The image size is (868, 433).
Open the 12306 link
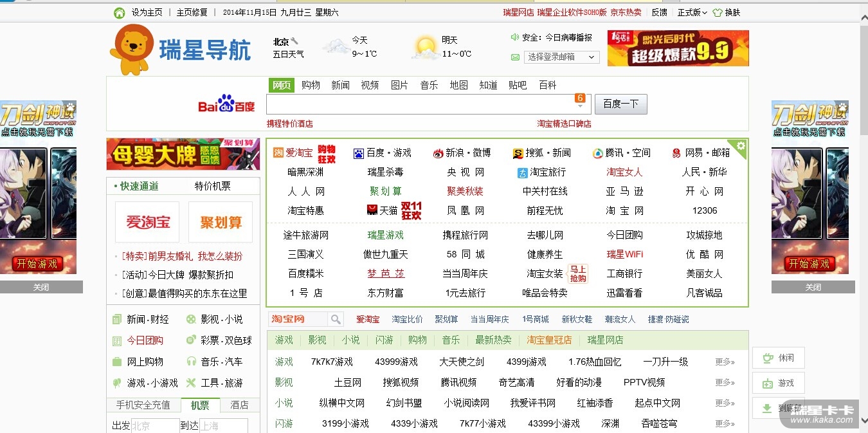tap(705, 210)
